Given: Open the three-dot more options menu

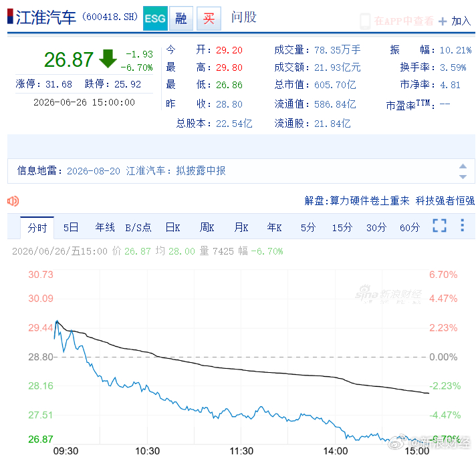Looking at the screenshot, I should click(x=463, y=225).
